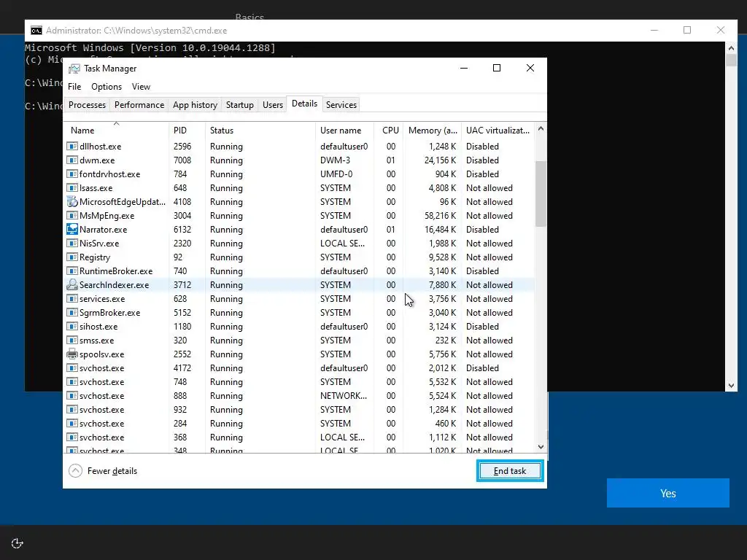Screen dimensions: 747x560
Task: Click the spoolsv.exe printer icon
Action: 72,354
